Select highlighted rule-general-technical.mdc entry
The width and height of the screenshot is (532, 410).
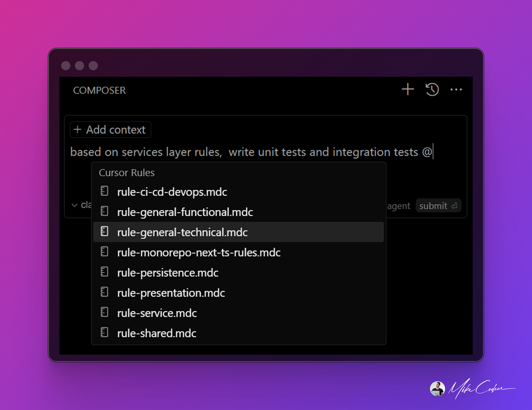[x=238, y=232]
